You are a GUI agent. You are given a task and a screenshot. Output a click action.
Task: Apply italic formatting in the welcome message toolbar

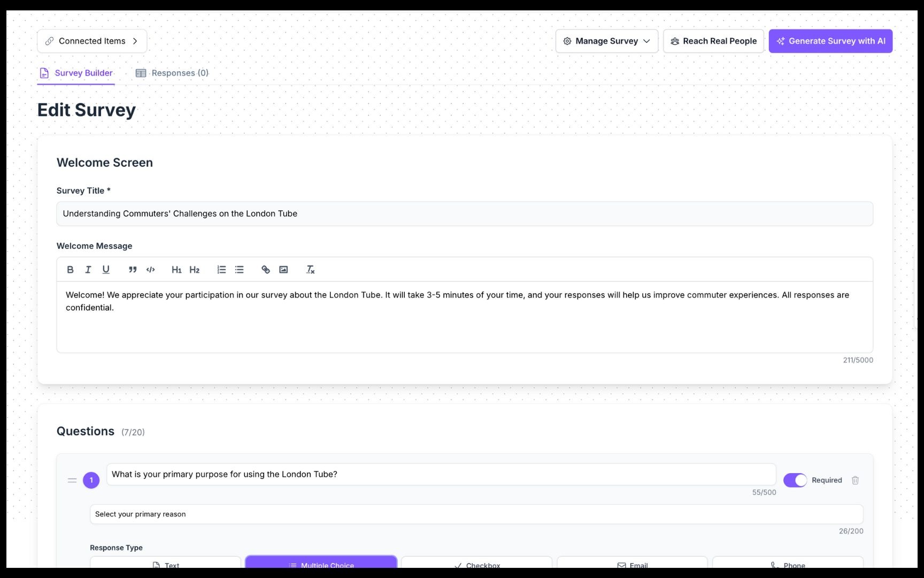[88, 269]
